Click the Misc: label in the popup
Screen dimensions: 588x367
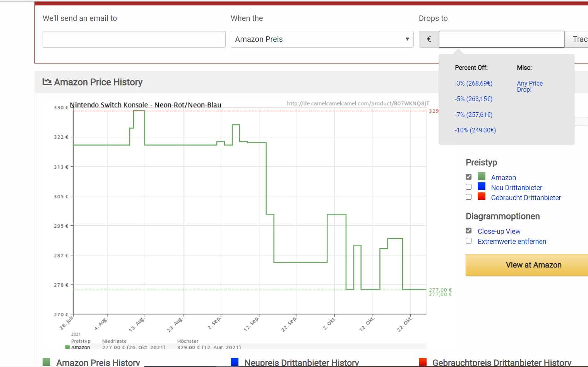(524, 67)
